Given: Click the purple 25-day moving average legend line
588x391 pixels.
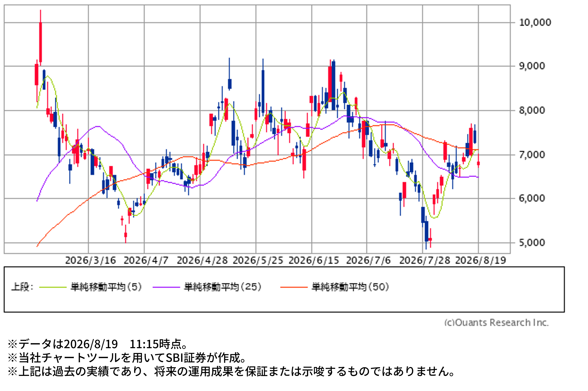Looking at the screenshot, I should (166, 287).
